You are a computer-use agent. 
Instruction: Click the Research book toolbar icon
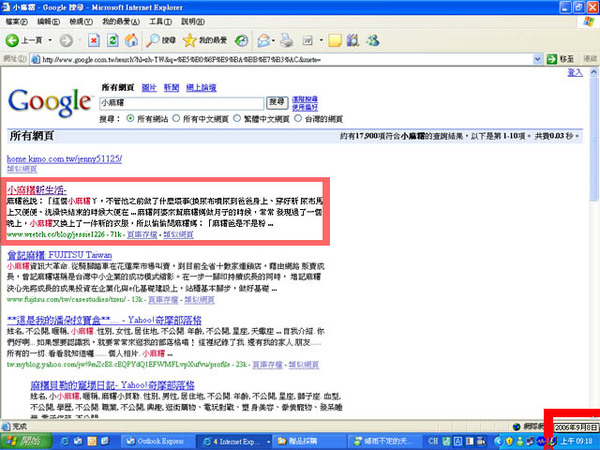(353, 40)
